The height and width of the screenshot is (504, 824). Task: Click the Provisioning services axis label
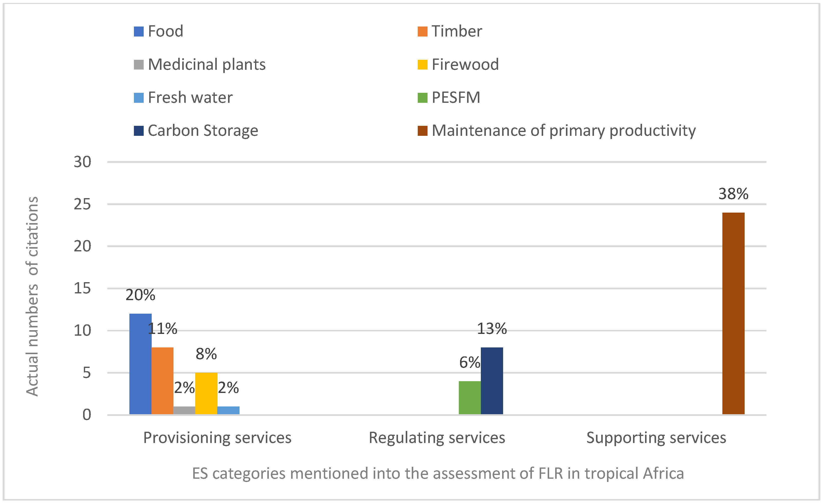217,438
